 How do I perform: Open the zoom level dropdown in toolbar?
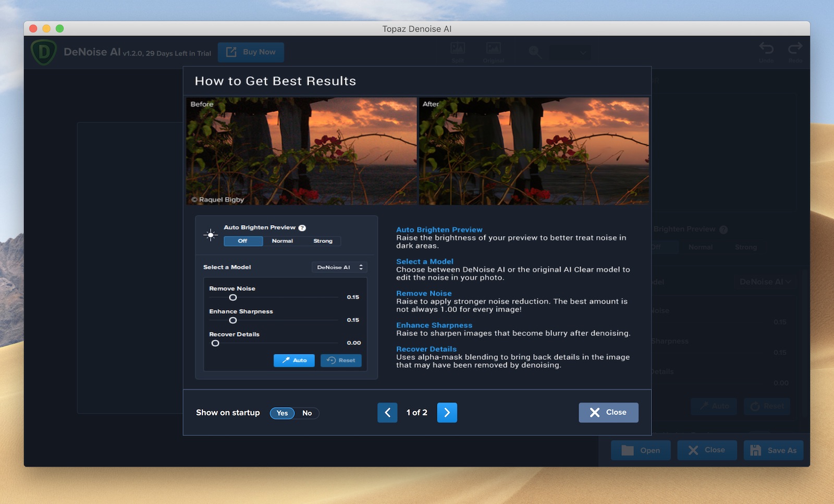[569, 52]
